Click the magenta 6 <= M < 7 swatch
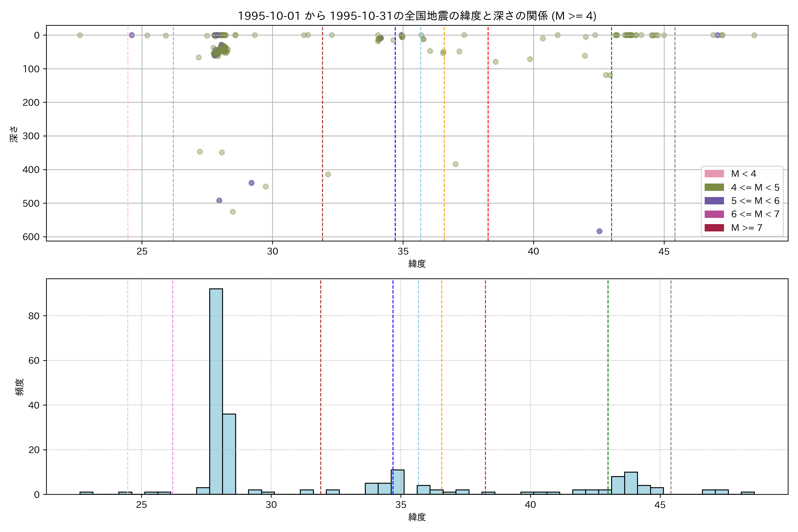798x532 pixels. 714,214
